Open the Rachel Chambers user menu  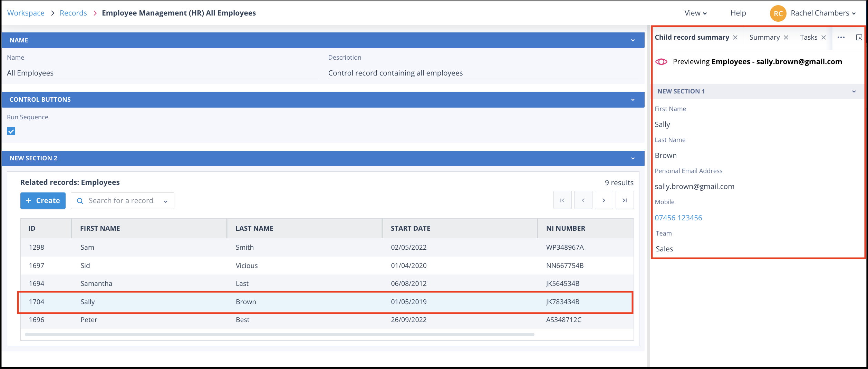(x=823, y=13)
